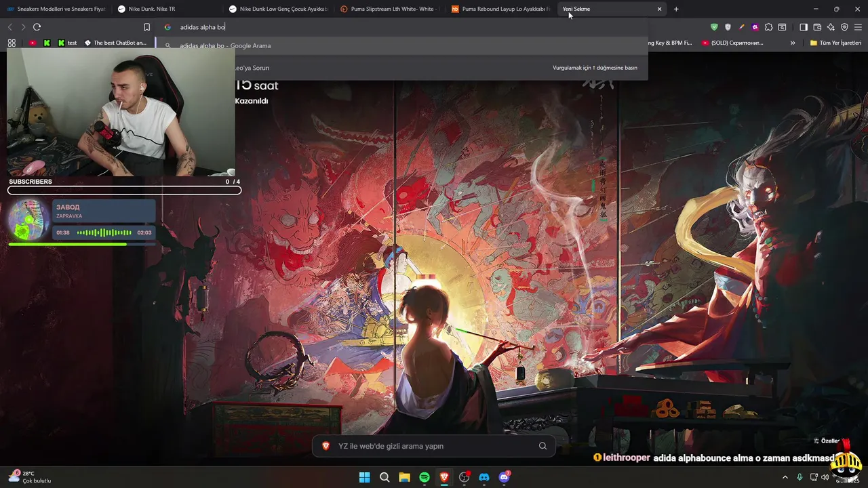Select the 'adidas alpha bo - Google Arama' suggestion
868x488 pixels.
click(x=403, y=45)
